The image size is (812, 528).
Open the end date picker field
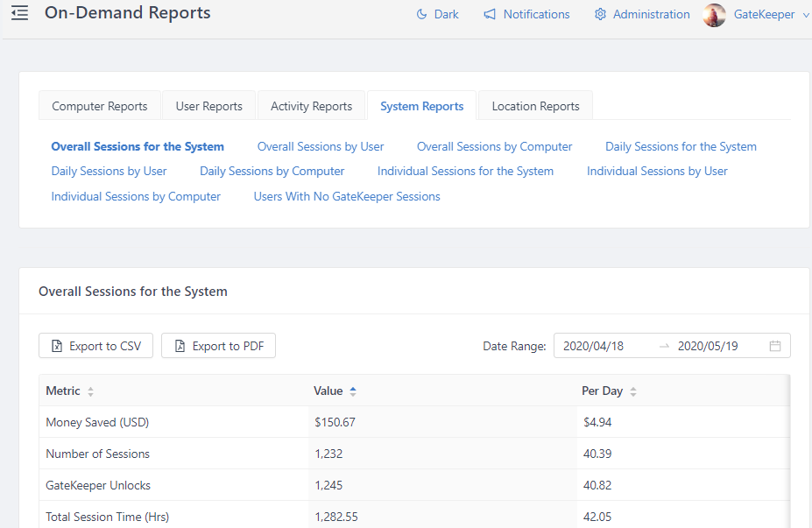pyautogui.click(x=707, y=346)
